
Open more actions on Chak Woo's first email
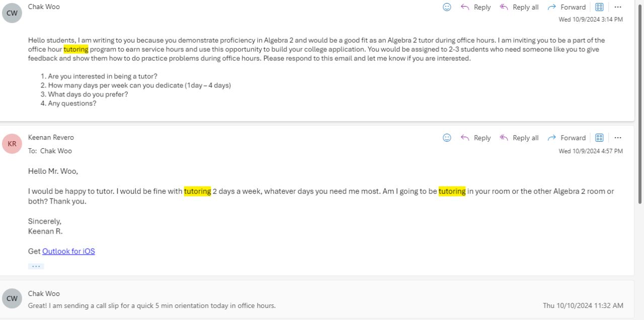[618, 7]
